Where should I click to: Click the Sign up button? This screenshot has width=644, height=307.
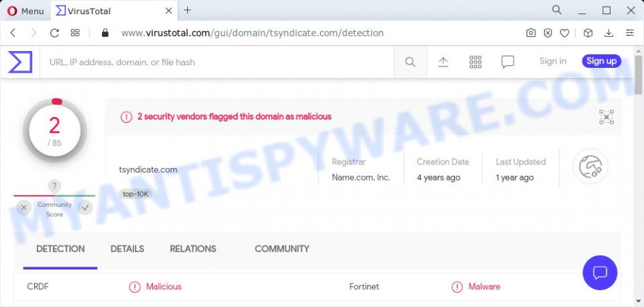coord(602,61)
